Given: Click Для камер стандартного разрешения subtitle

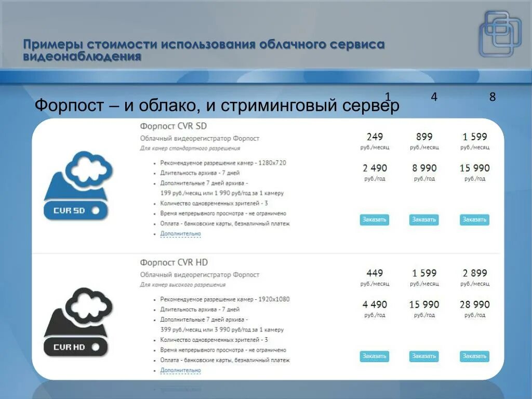Looking at the screenshot, I should (190, 148).
